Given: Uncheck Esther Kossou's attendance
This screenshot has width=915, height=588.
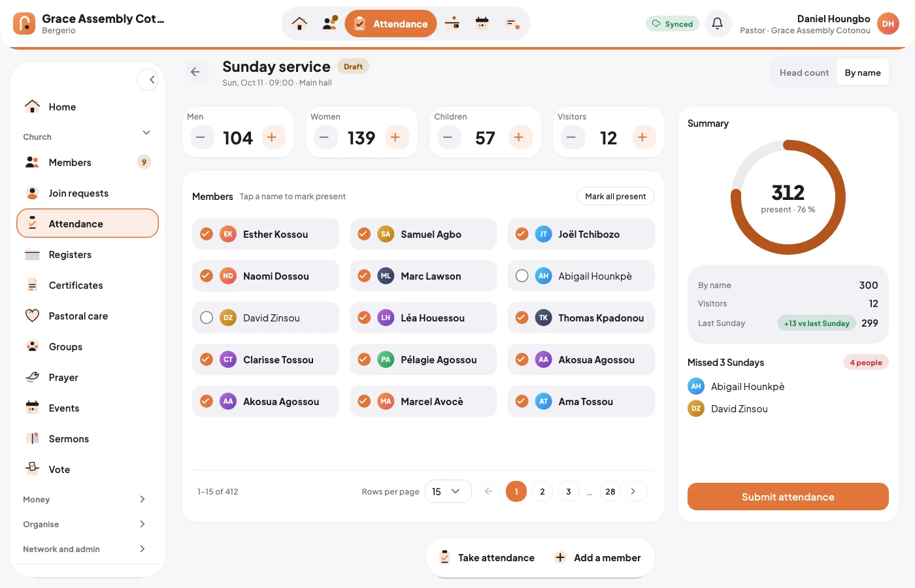Looking at the screenshot, I should click(265, 234).
